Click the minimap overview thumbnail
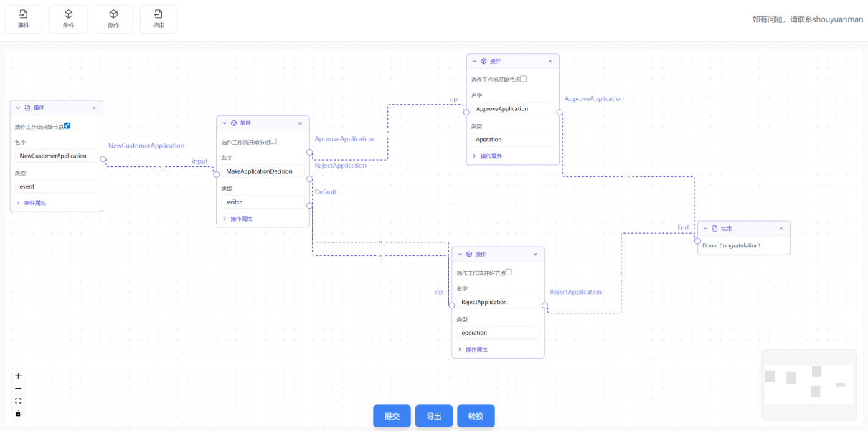The height and width of the screenshot is (431, 868). pyautogui.click(x=808, y=384)
